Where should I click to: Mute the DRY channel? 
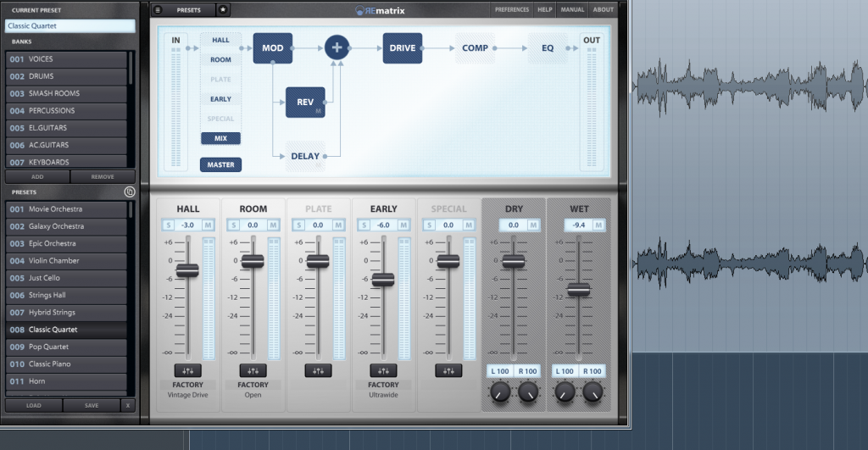[x=533, y=225]
